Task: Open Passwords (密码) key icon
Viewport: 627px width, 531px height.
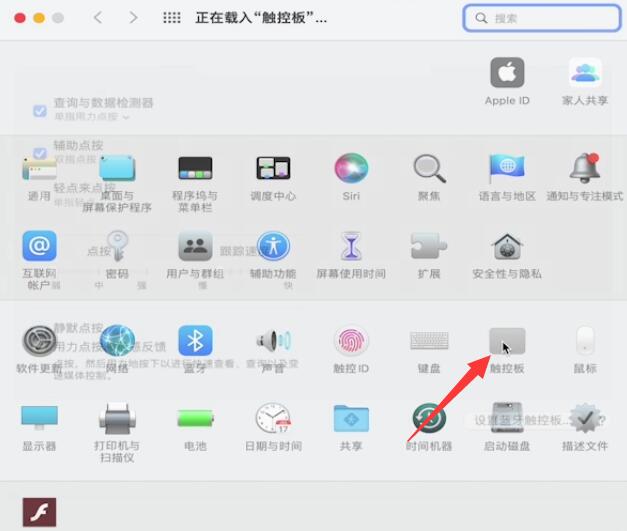Action: click(x=117, y=246)
